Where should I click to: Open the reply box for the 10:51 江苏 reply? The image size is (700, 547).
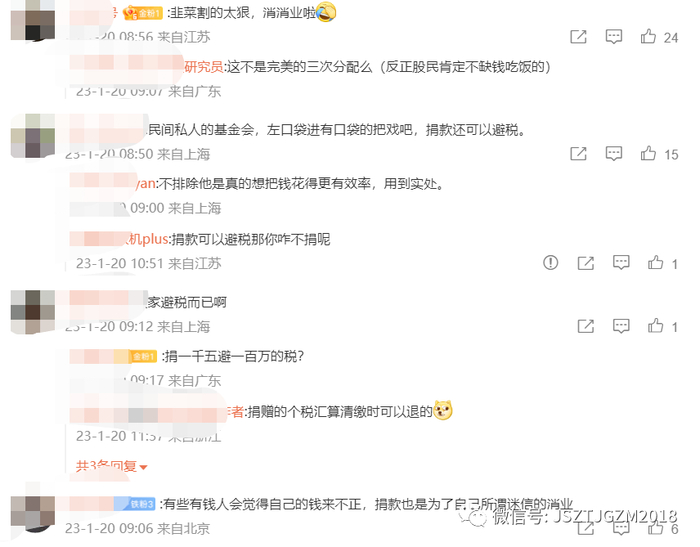click(621, 263)
